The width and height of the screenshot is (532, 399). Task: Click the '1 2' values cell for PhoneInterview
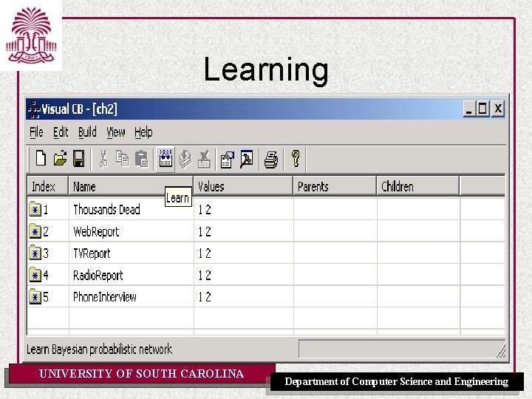[x=244, y=296]
